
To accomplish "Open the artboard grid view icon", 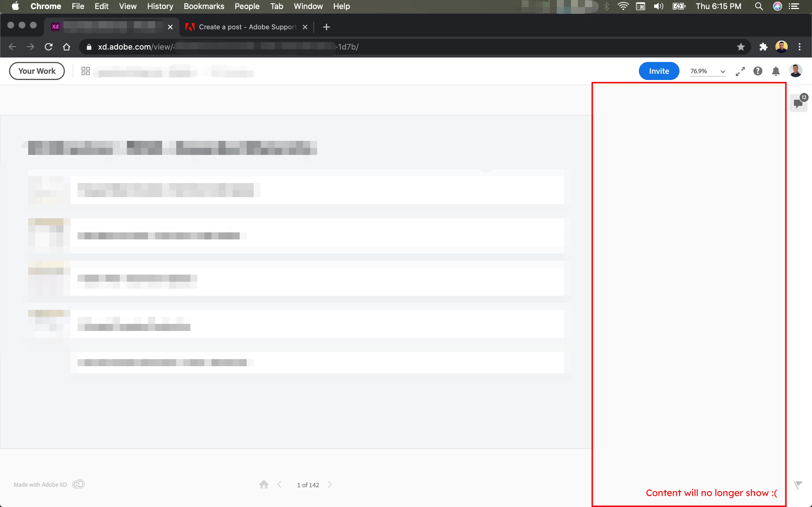I will [x=85, y=71].
